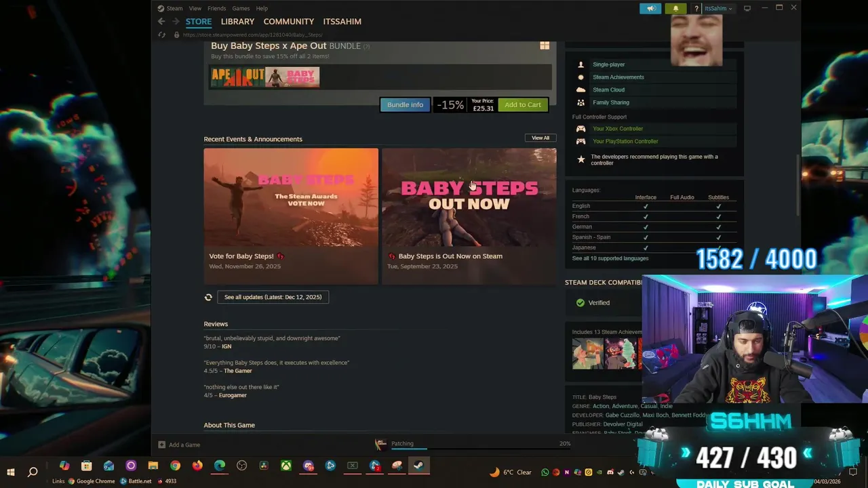Click the Action genre link
This screenshot has width=868, height=488.
point(601,406)
